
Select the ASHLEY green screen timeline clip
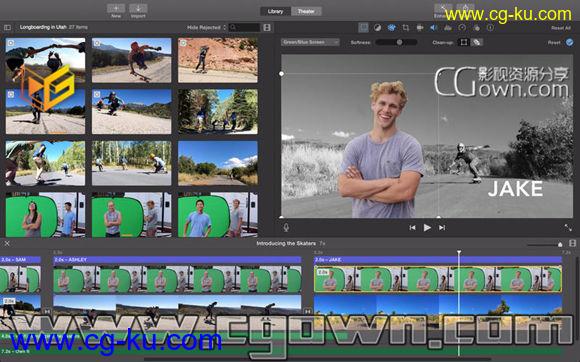177,280
